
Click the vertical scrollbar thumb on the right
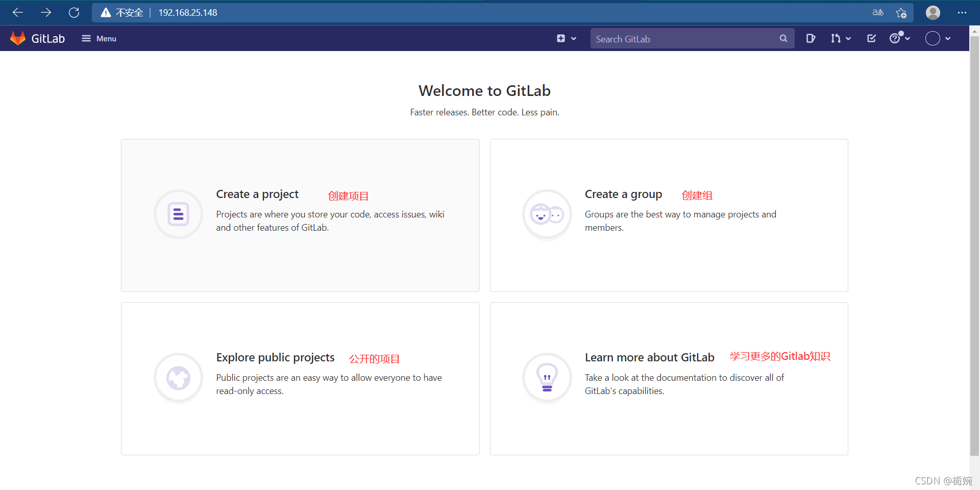(974, 245)
